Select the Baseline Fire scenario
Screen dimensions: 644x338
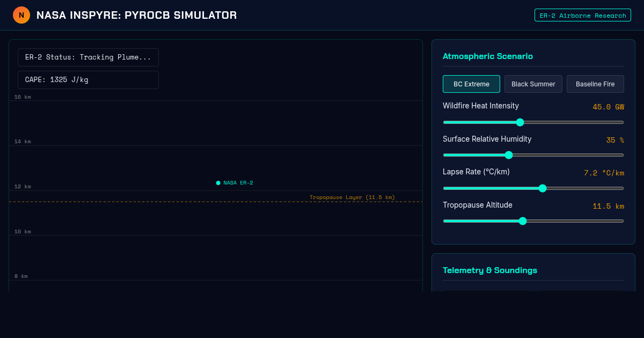coord(595,84)
